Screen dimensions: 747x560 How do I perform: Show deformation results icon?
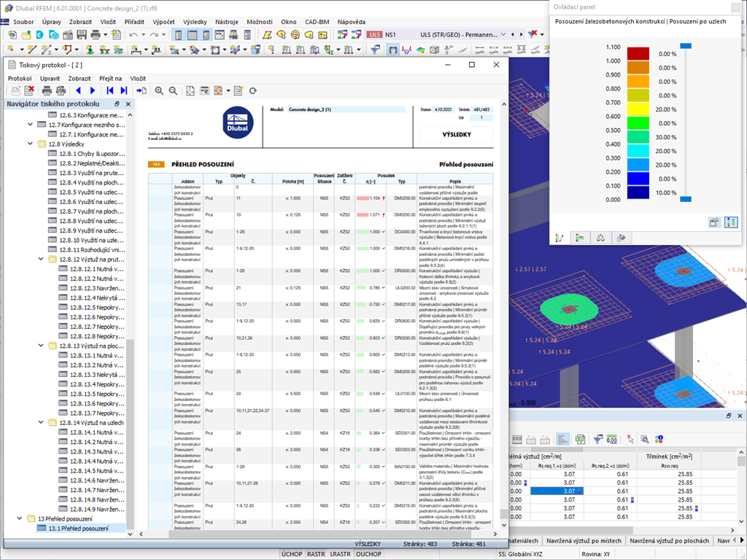[x=406, y=50]
